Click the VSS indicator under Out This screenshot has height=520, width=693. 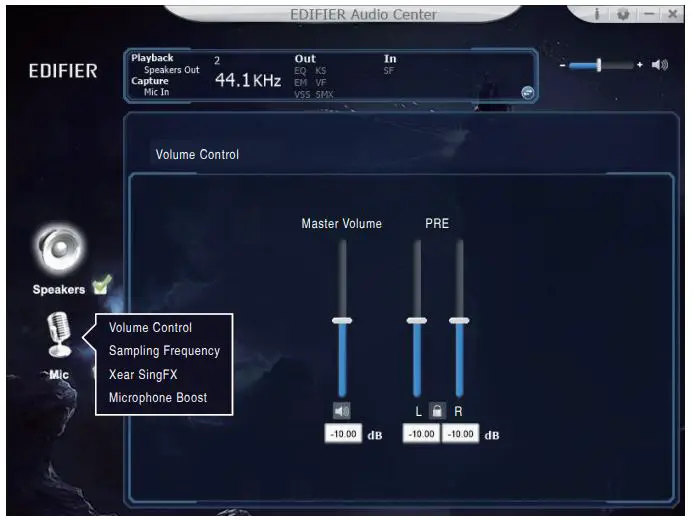pos(302,95)
